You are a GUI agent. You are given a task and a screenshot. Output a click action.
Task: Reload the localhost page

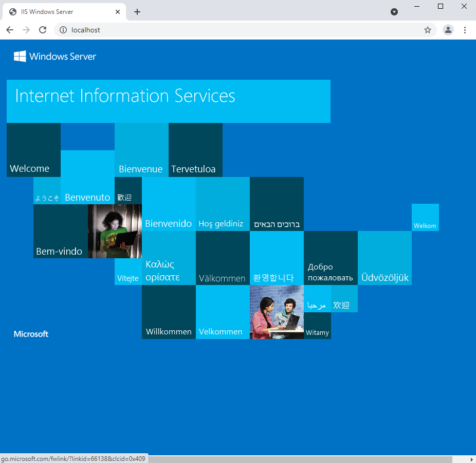(43, 30)
